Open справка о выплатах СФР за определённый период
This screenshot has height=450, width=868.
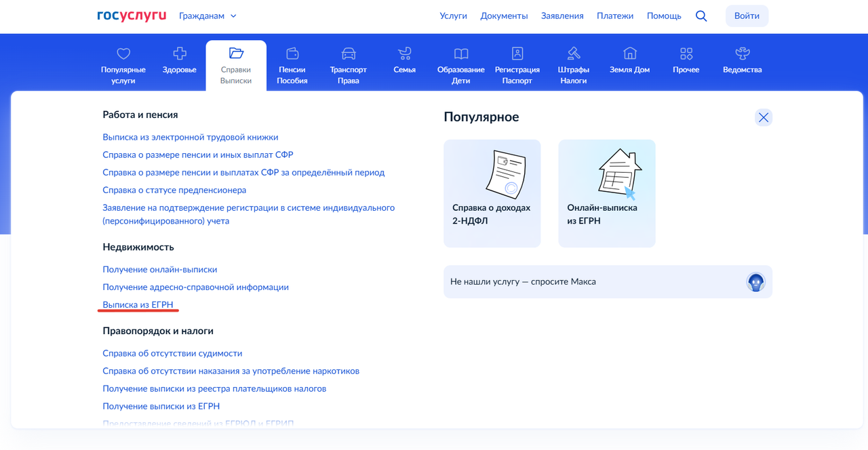pyautogui.click(x=243, y=172)
